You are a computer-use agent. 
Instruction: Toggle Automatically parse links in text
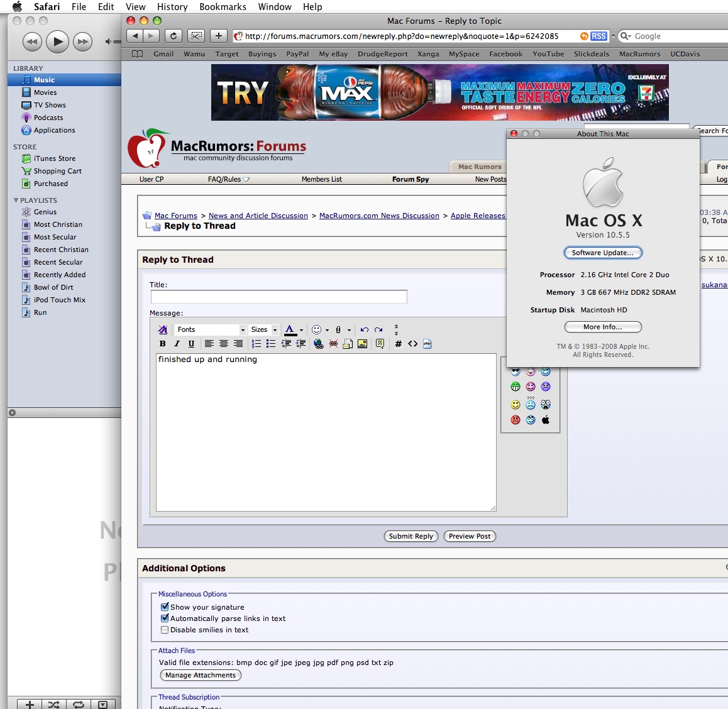point(165,618)
